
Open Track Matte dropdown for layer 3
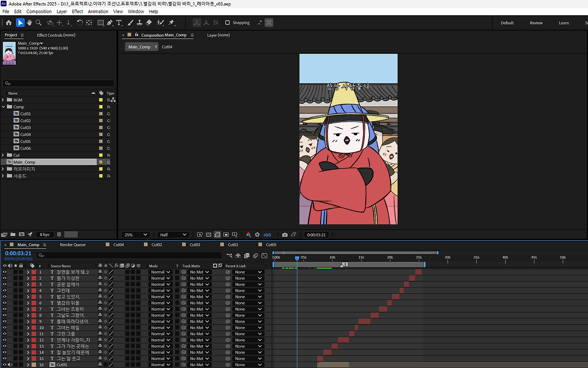click(x=199, y=284)
